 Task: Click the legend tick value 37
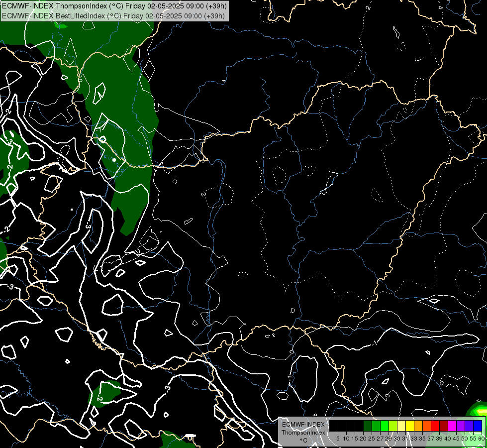pos(431,439)
